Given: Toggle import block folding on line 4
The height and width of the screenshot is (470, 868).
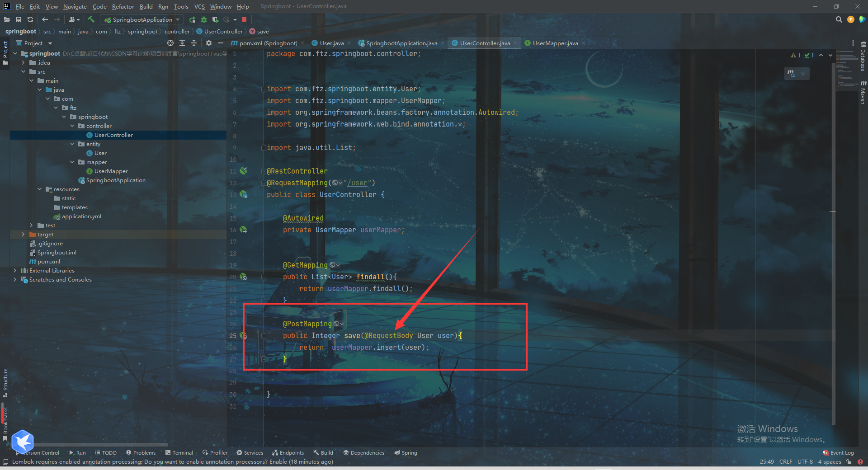Looking at the screenshot, I should click(263, 89).
